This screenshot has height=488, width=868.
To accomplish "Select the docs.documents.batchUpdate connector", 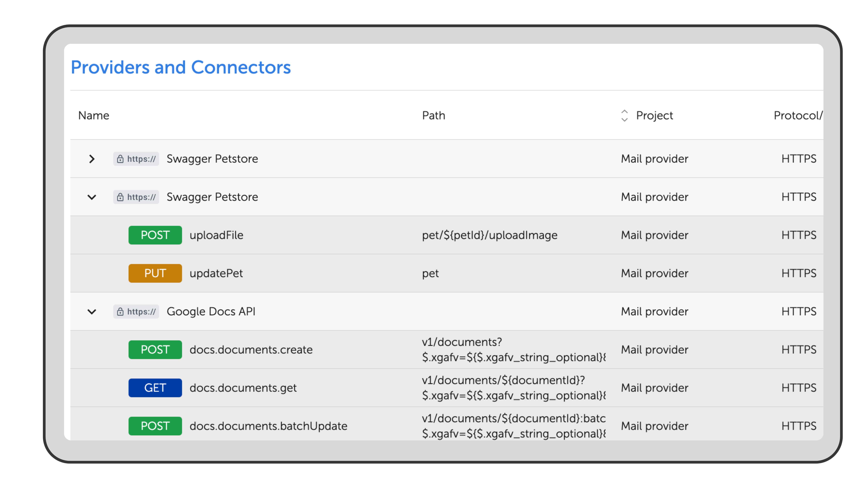I will point(269,426).
